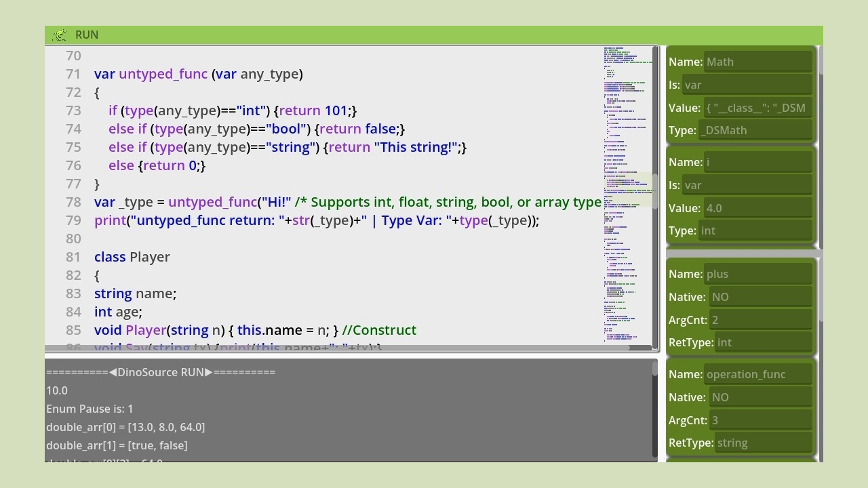
Task: Click the operation_func Name field
Action: coord(758,374)
